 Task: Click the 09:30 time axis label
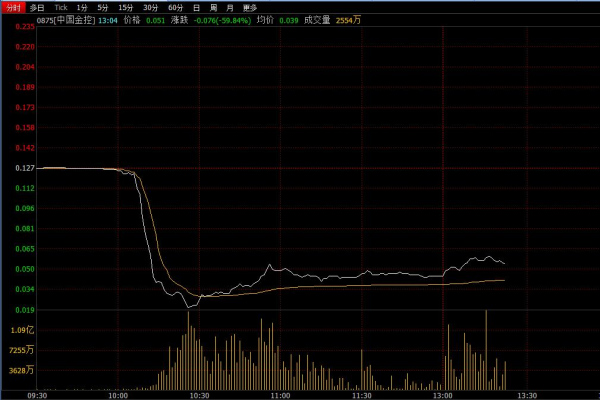point(37,396)
